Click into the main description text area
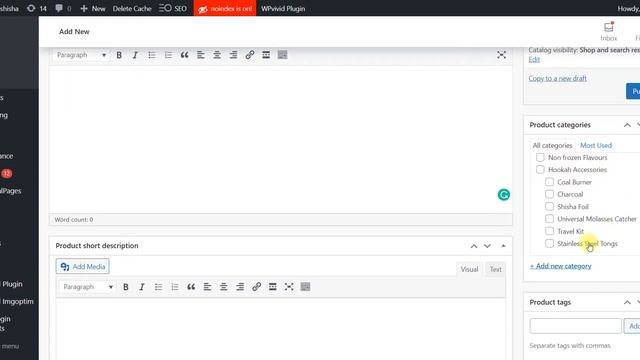 pos(281,139)
